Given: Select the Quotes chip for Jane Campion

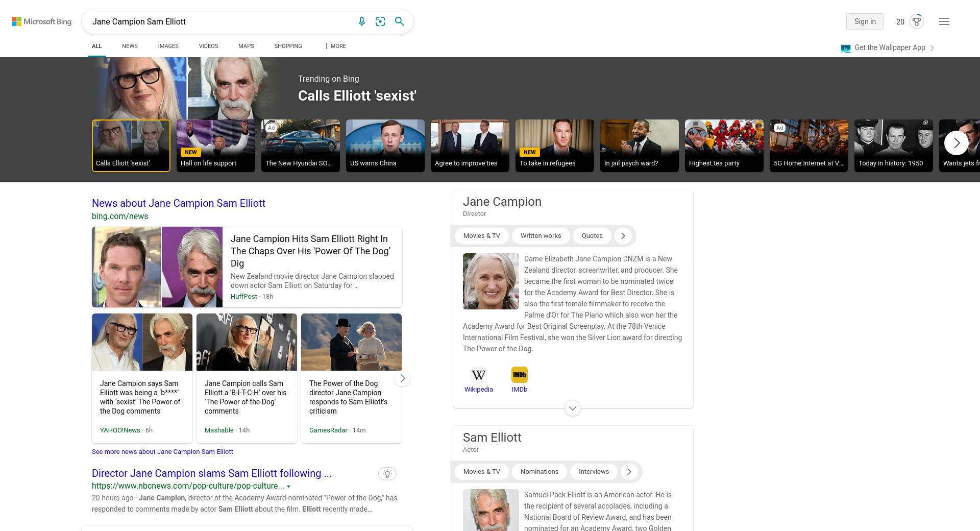Looking at the screenshot, I should (x=592, y=236).
